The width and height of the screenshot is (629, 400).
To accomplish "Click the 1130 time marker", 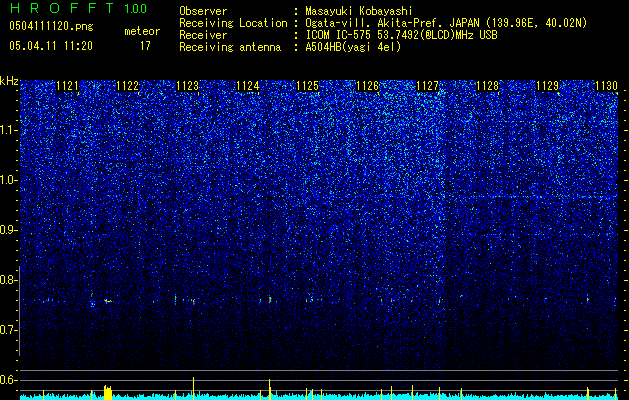I will click(x=607, y=86).
